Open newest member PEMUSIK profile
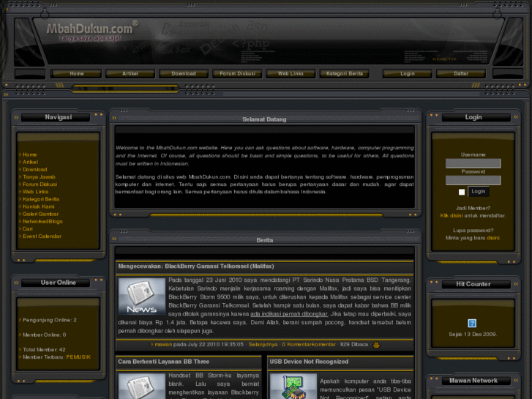The width and height of the screenshot is (532, 399). pos(78,357)
